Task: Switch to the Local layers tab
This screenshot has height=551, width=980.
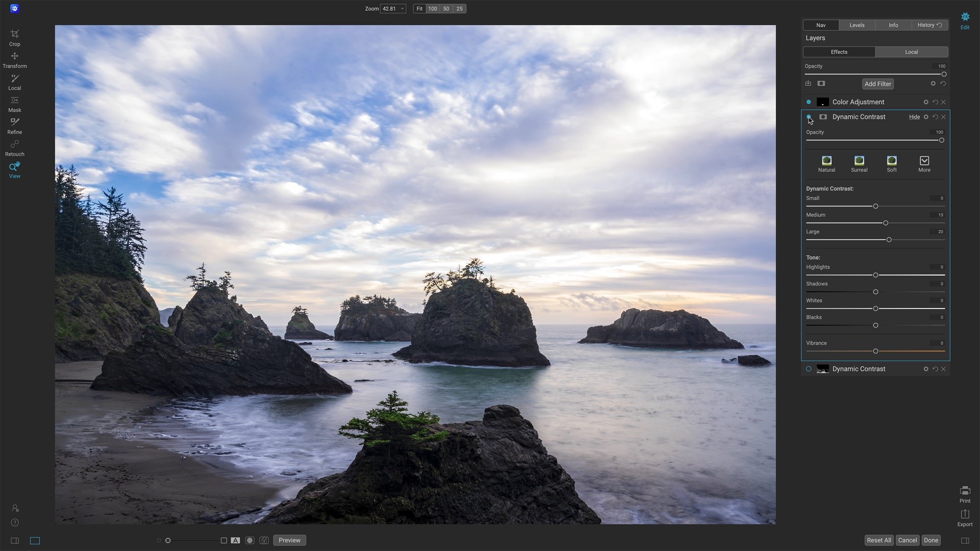Action: 912,52
